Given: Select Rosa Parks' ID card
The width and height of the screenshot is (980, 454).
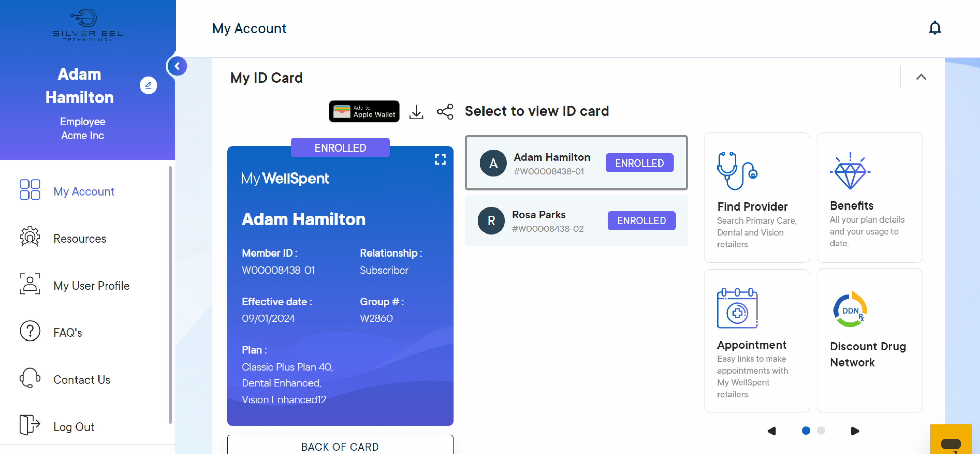Looking at the screenshot, I should tap(576, 220).
